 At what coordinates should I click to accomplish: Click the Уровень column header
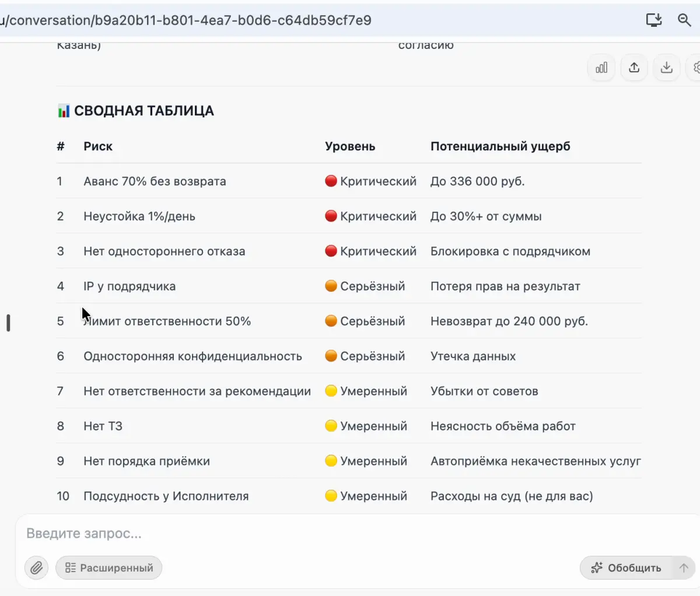click(x=350, y=146)
